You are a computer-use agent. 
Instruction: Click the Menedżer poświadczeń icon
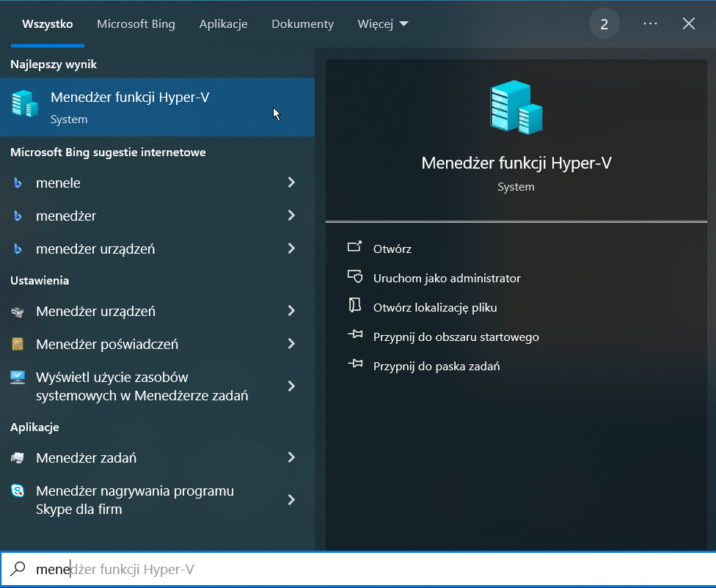(18, 345)
